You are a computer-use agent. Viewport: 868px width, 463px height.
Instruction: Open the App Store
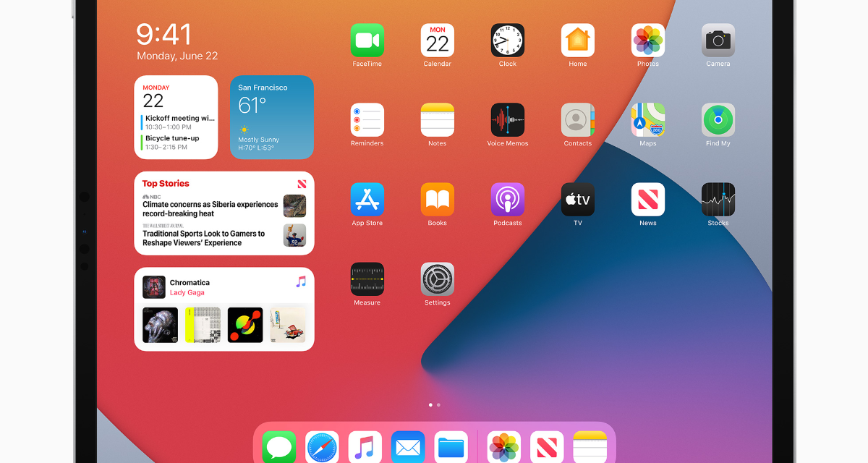(367, 200)
